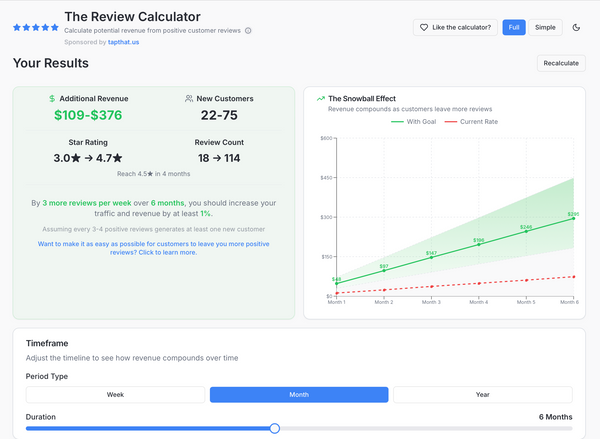This screenshot has width=600, height=439.
Task: Open the tapthat.us sponsor link
Action: [125, 43]
